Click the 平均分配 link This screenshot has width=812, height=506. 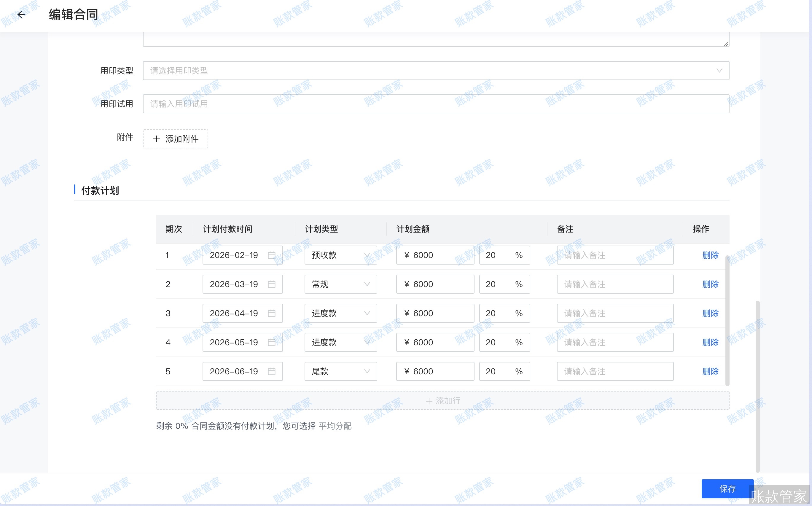(335, 426)
